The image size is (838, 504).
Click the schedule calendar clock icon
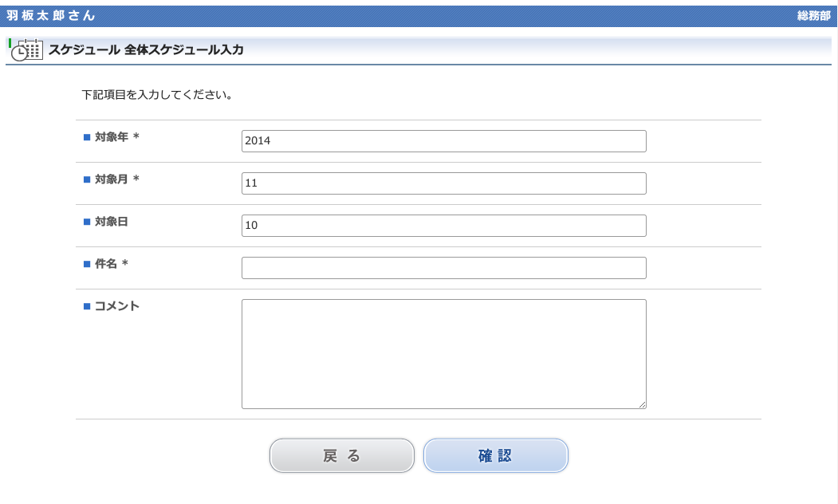coord(26,49)
